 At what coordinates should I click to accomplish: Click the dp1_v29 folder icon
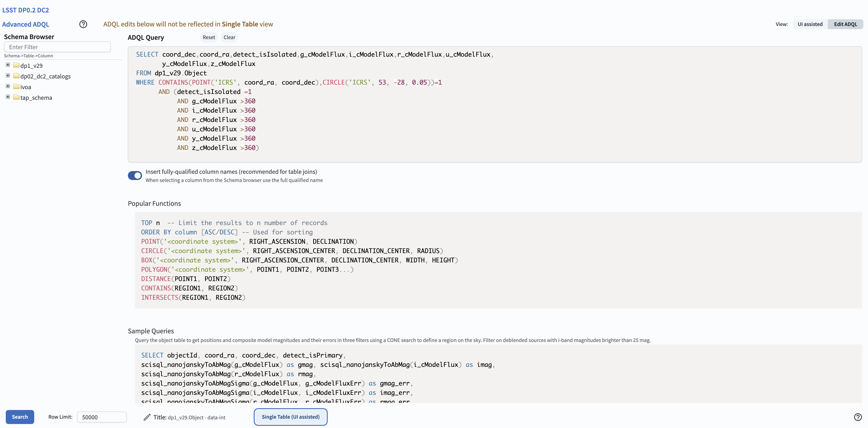click(16, 65)
